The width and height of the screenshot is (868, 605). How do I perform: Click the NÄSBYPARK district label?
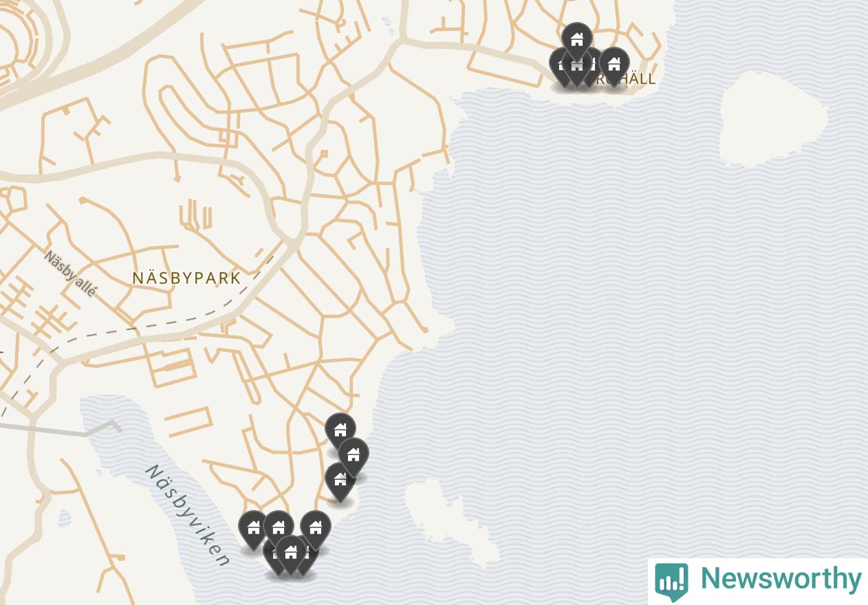pyautogui.click(x=187, y=278)
